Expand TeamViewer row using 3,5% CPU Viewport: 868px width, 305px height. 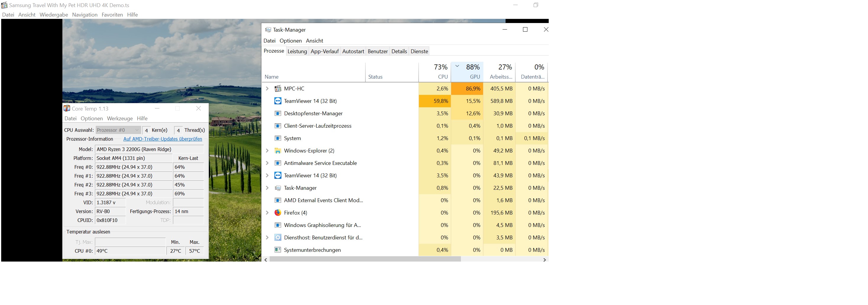tap(267, 176)
